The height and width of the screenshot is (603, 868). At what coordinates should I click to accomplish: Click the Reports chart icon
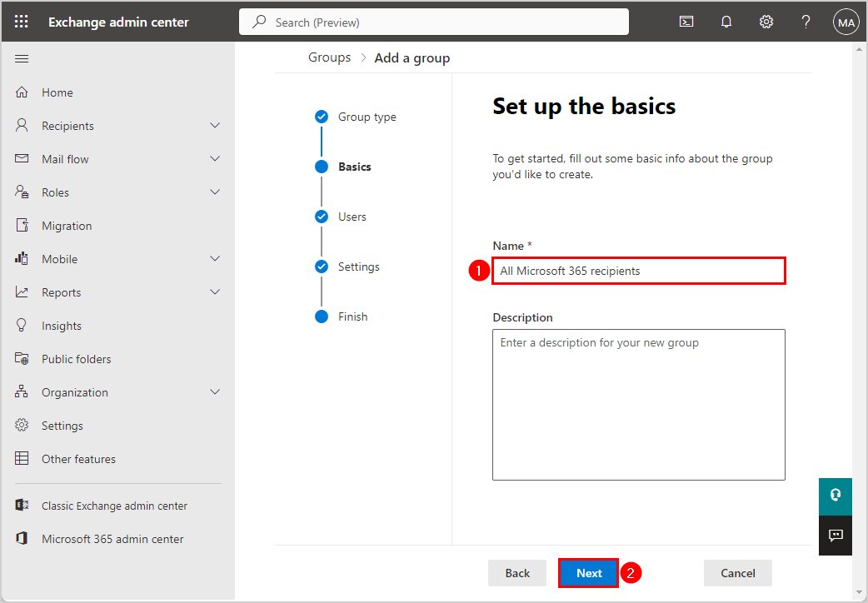coord(22,292)
